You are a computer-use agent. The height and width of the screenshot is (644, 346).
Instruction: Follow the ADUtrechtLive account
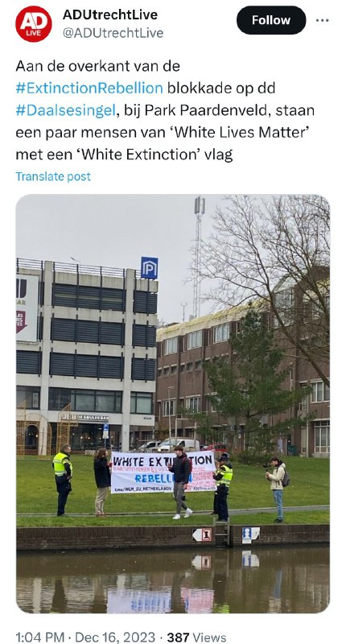(271, 20)
